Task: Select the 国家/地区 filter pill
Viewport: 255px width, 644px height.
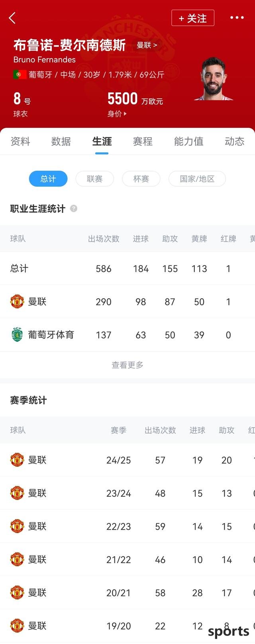Action: pos(197,179)
